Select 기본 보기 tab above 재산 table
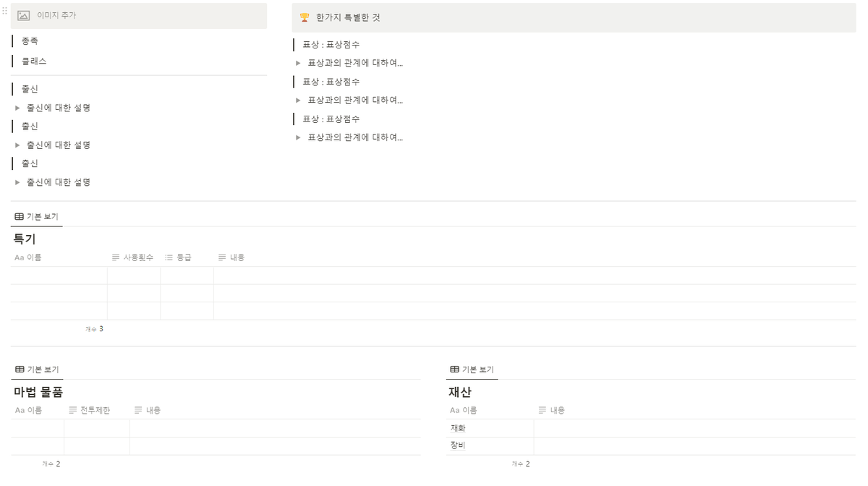 click(x=472, y=370)
